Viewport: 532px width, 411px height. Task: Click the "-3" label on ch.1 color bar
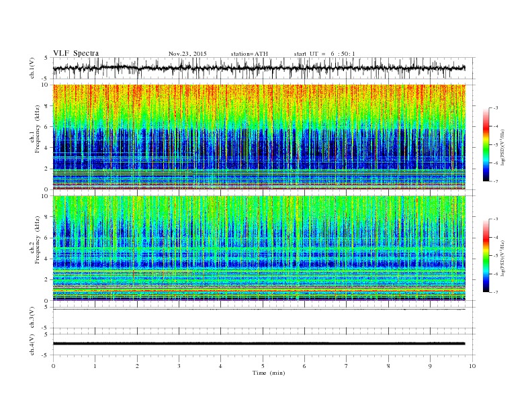[496, 108]
